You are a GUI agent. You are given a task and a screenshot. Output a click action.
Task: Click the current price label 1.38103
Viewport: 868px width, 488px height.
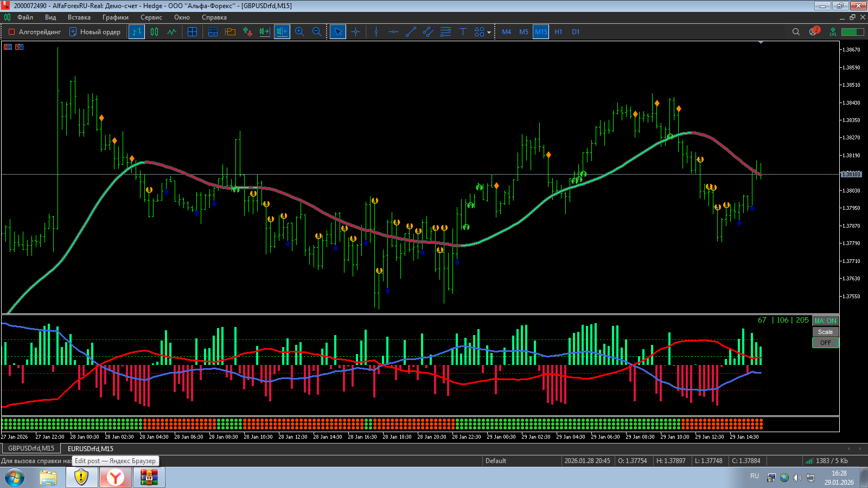pyautogui.click(x=851, y=174)
